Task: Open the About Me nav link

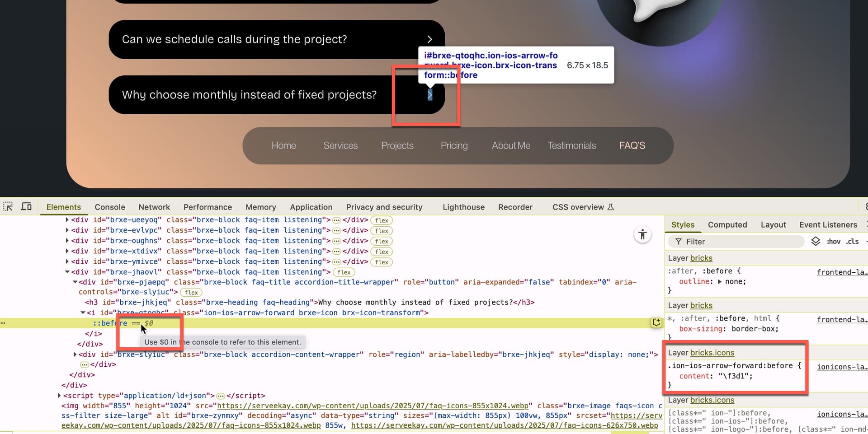Action: coord(511,145)
